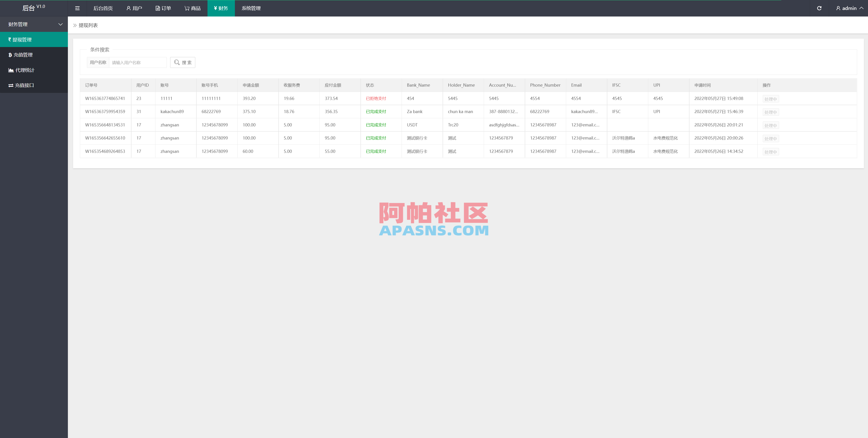
Task: Click the hamburger menu collapse icon
Action: tap(77, 8)
